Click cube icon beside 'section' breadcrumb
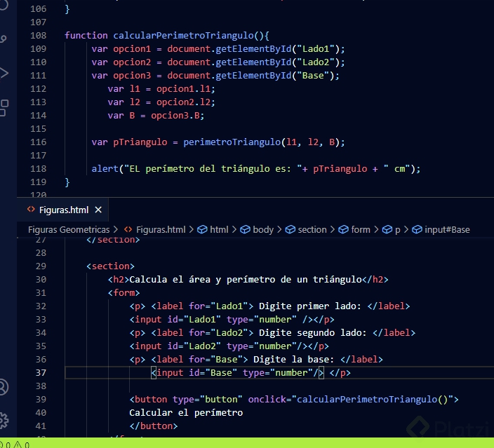The width and height of the screenshot is (494, 448). coord(291,229)
